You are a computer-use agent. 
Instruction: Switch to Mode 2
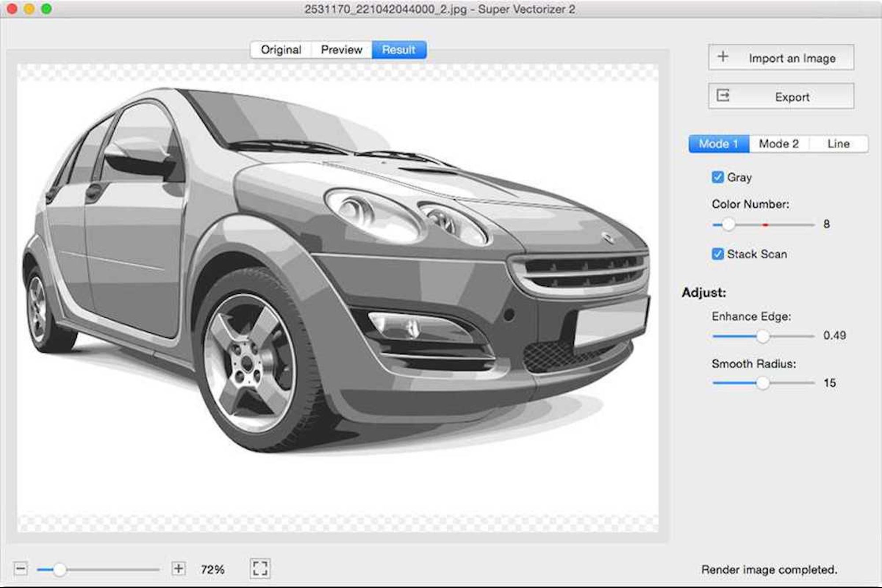coord(779,143)
